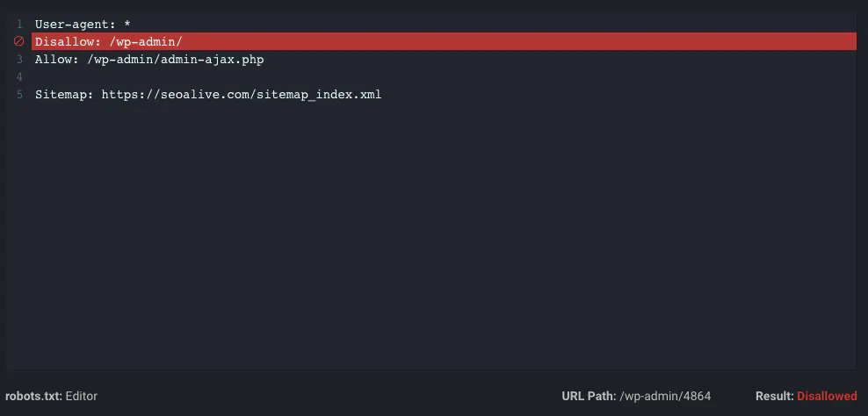Click the robots.txt label in status bar
This screenshot has width=868, height=416.
33,396
